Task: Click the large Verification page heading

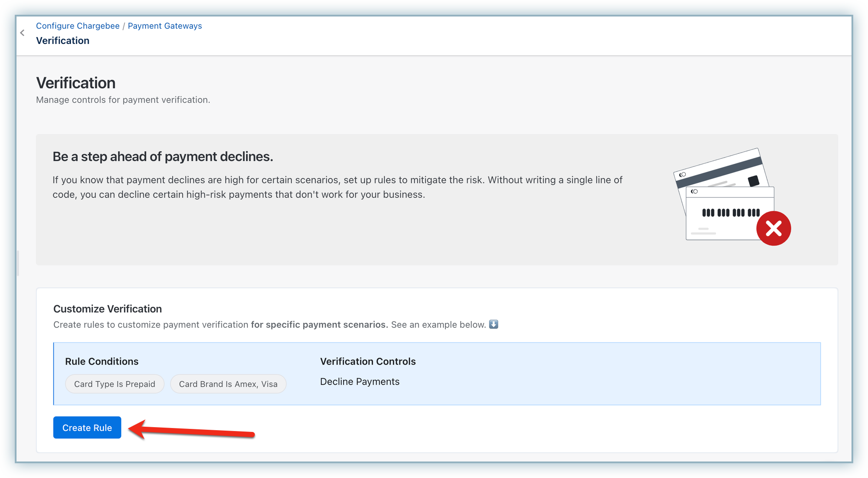Action: tap(76, 83)
